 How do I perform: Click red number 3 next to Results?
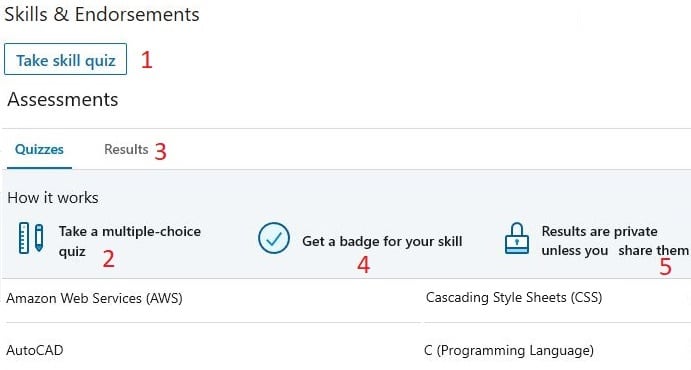[160, 152]
